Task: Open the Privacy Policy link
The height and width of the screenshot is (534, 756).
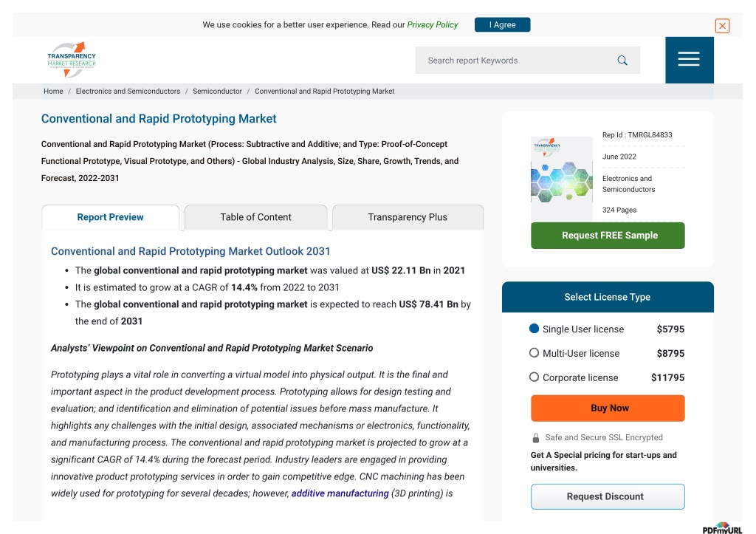Action: coord(433,24)
